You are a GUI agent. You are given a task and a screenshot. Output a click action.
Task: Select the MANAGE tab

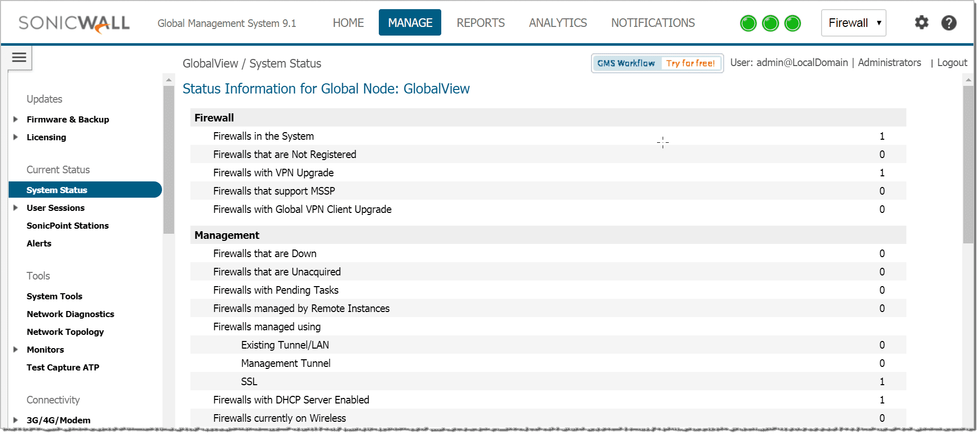[410, 23]
